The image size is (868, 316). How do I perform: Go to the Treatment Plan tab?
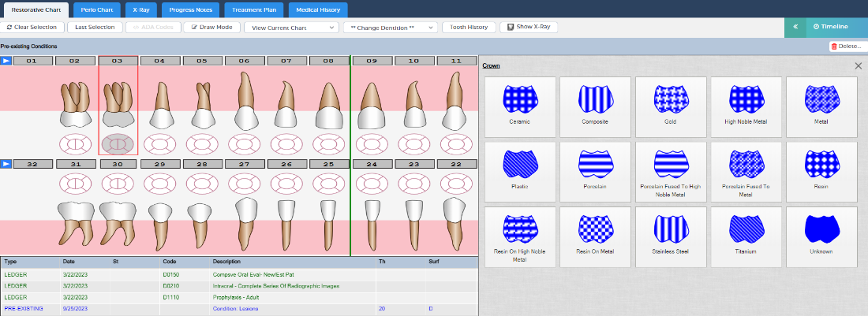254,10
